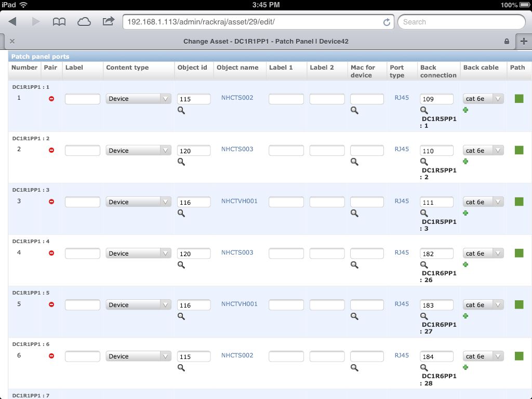Click green Path square for port 3
Screen dimensions: 532x399
click(519, 202)
